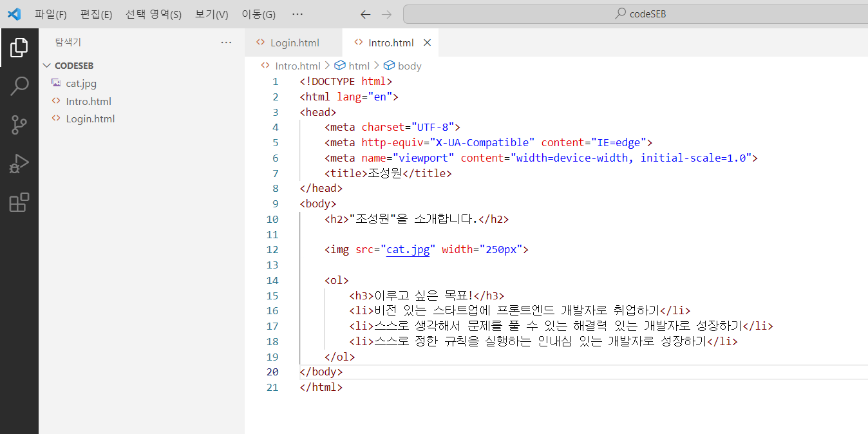Click the lang="en" attribute text
Viewport: 868px width, 434px height.
(365, 97)
